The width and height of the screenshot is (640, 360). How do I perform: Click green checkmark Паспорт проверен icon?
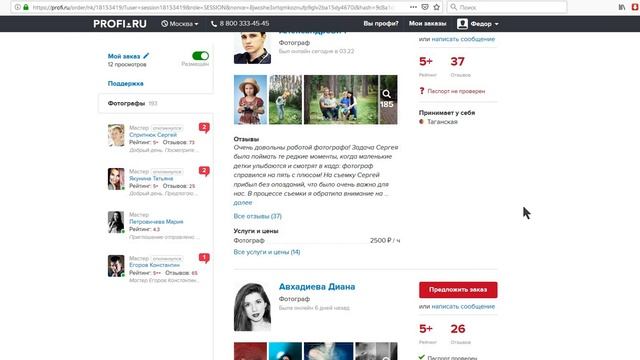422,357
